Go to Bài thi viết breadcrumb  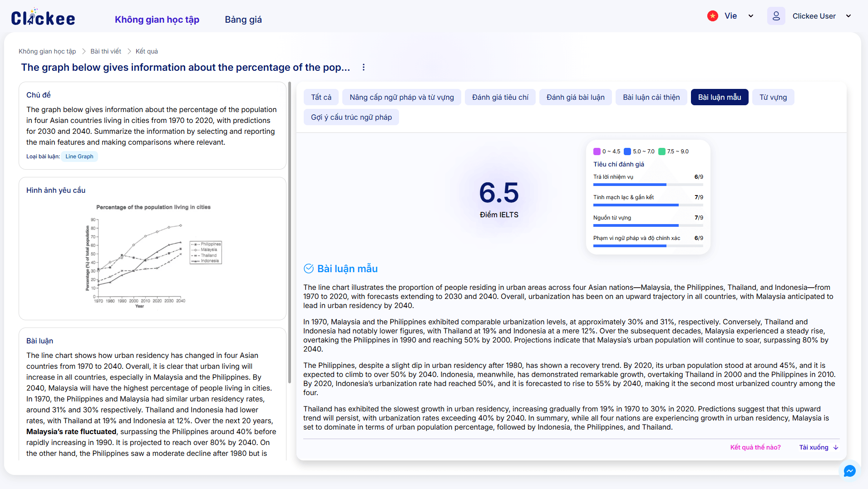tap(106, 51)
